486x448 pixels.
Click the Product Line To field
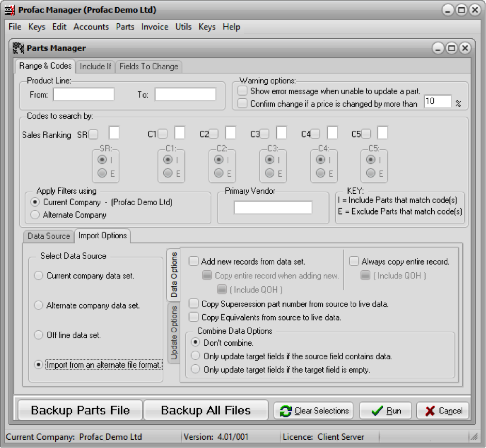coord(185,95)
